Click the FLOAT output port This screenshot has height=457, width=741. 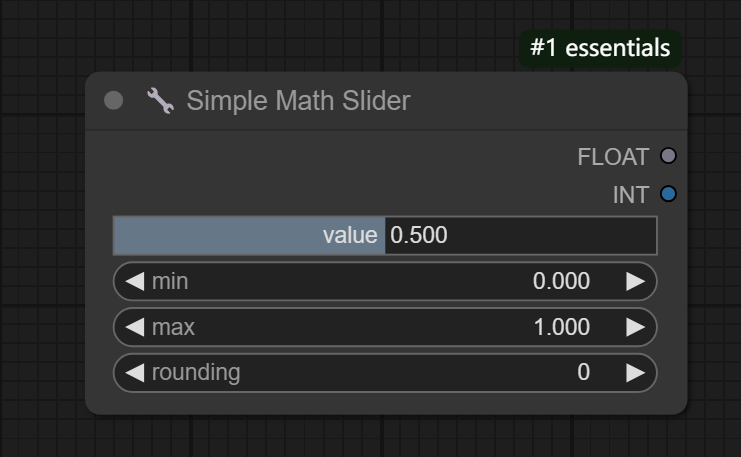[x=668, y=156]
